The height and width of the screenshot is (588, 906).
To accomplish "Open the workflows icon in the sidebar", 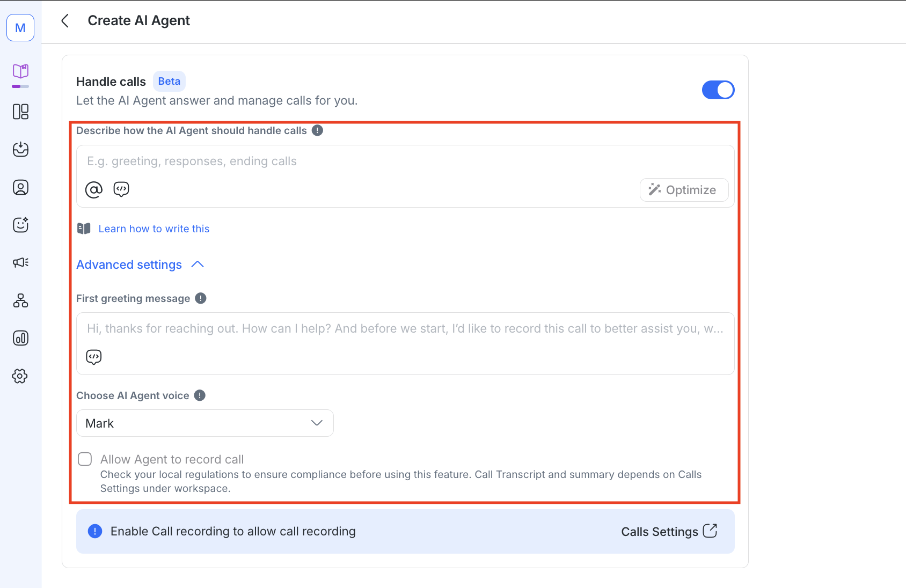I will (20, 300).
